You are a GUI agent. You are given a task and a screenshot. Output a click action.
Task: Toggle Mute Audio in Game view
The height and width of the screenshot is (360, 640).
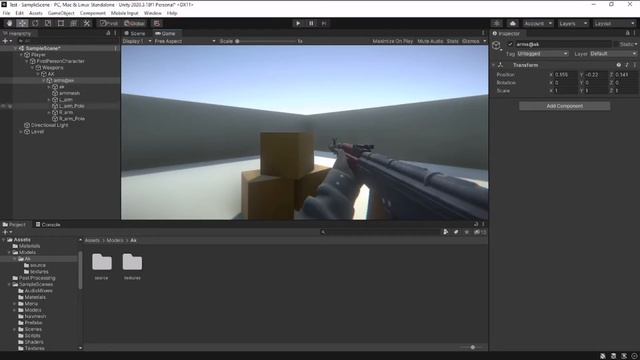tap(430, 41)
